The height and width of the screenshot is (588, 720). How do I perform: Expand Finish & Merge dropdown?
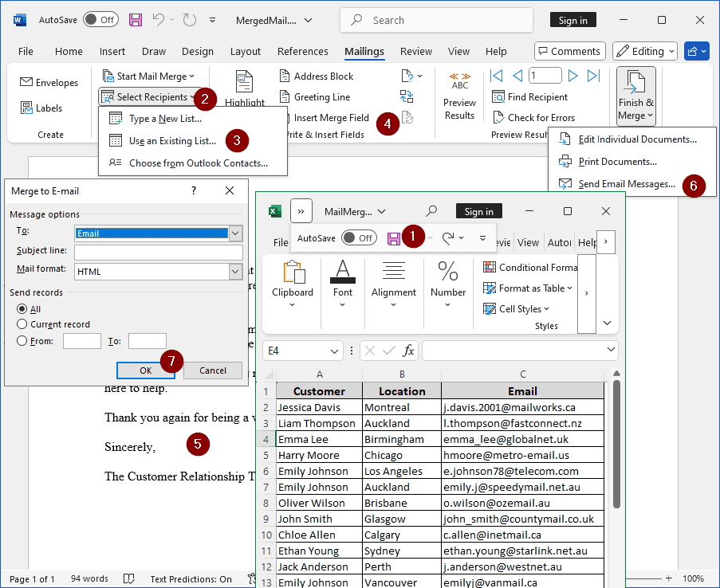(x=636, y=96)
